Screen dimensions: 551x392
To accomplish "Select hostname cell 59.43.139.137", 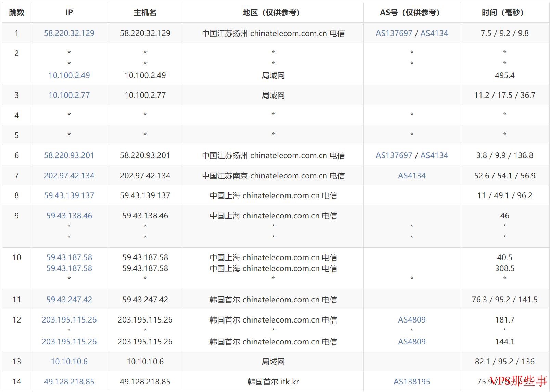I will 145,195.
